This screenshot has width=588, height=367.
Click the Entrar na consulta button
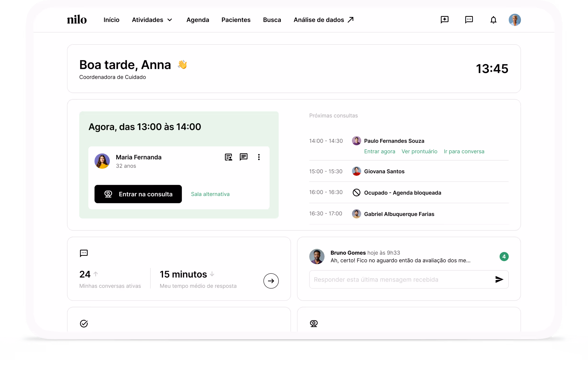(x=138, y=194)
